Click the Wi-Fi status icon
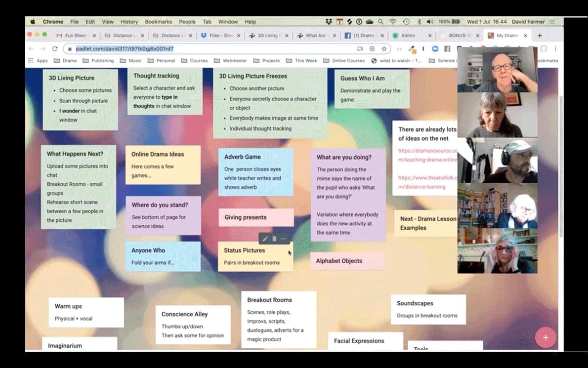Screen dimensions: 588x368 point(393,22)
